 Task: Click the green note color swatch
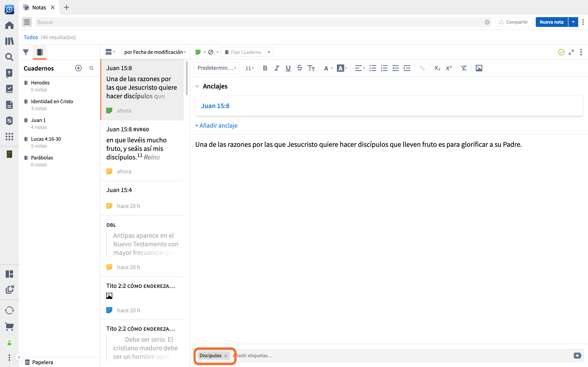click(198, 52)
